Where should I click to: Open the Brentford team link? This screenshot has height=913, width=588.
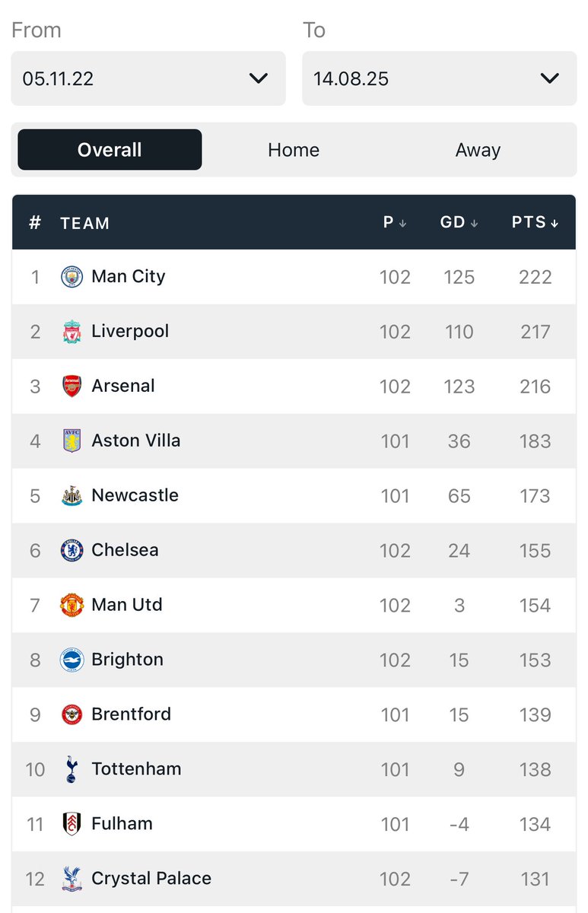tap(131, 714)
